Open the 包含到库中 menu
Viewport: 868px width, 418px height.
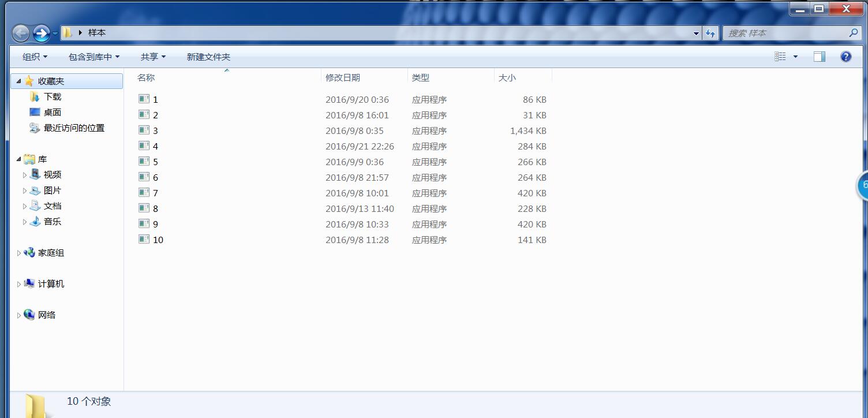94,57
